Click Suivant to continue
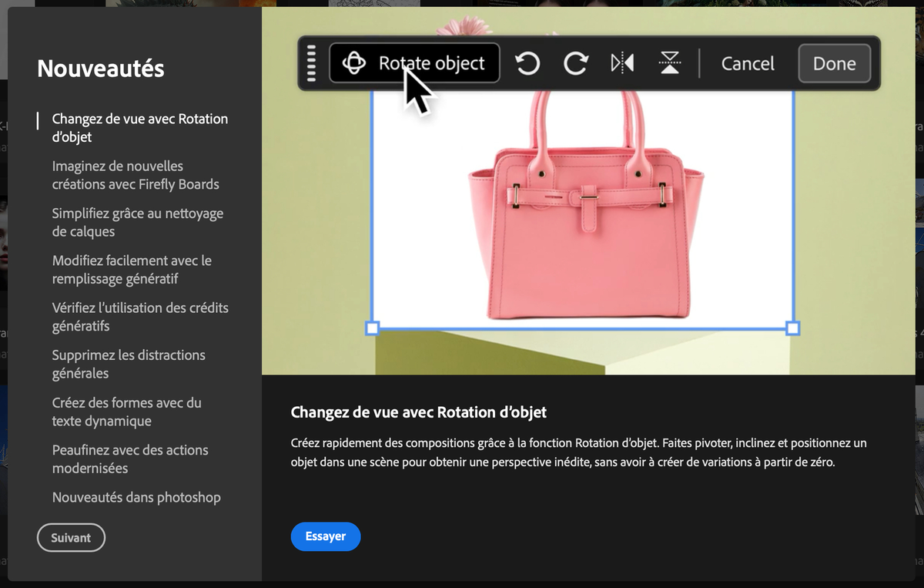 pyautogui.click(x=71, y=537)
